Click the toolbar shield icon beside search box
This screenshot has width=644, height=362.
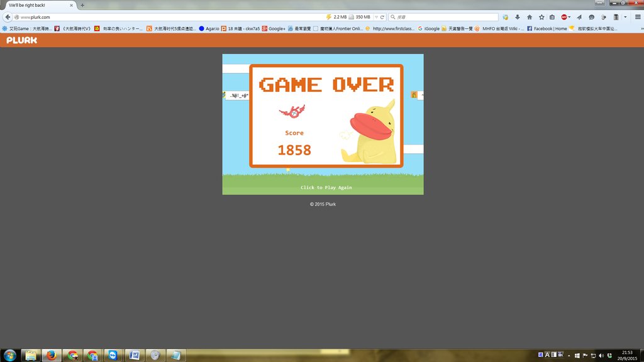pos(505,17)
